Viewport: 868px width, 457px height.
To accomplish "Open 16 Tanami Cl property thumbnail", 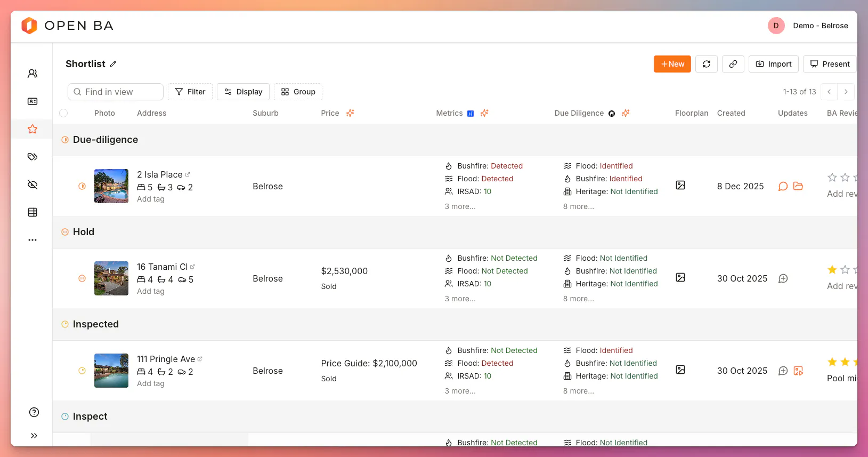I will (111, 278).
